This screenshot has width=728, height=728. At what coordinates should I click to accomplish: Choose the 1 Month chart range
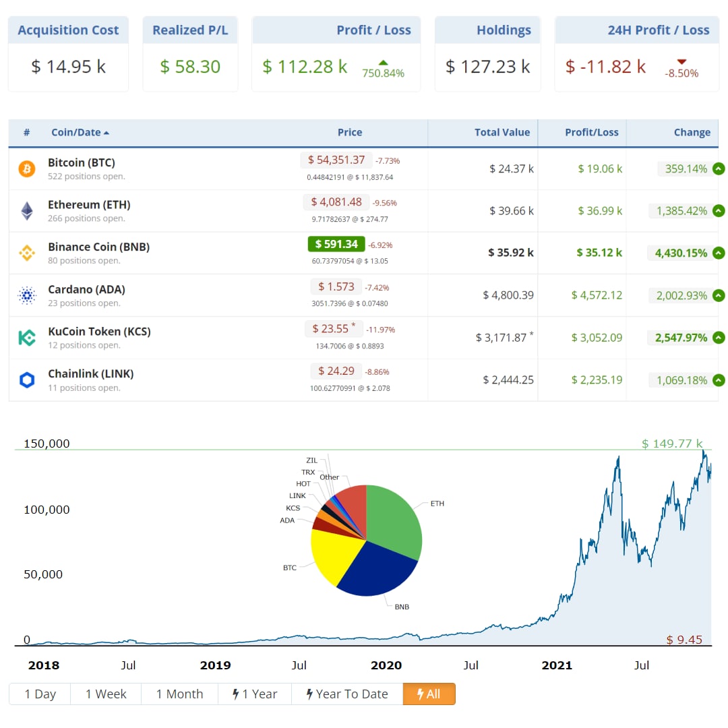pyautogui.click(x=179, y=694)
